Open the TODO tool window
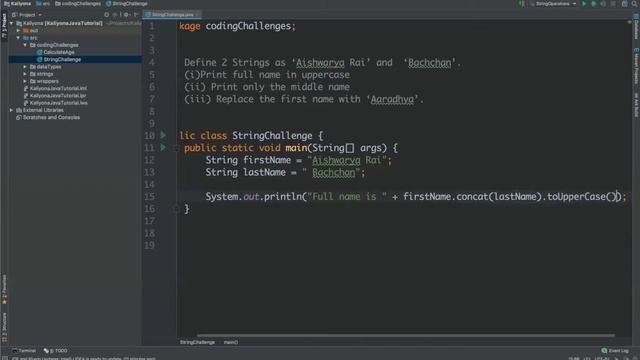 [56, 351]
